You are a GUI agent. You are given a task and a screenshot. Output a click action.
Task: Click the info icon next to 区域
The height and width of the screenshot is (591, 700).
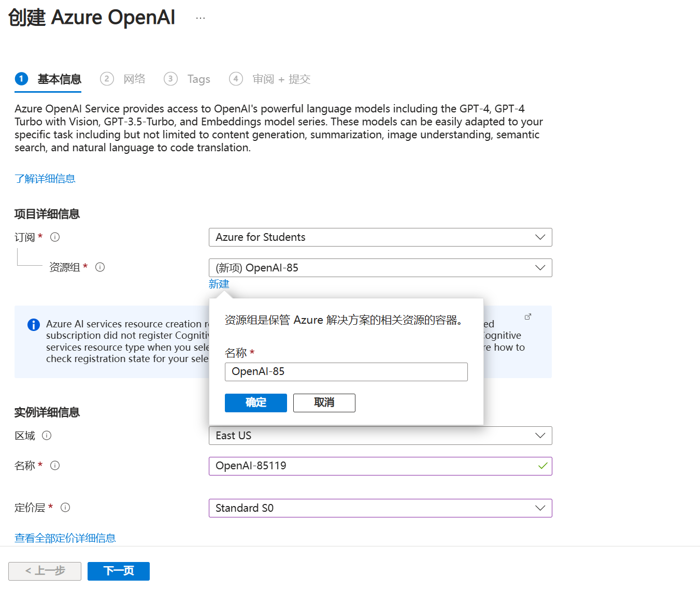pyautogui.click(x=47, y=436)
